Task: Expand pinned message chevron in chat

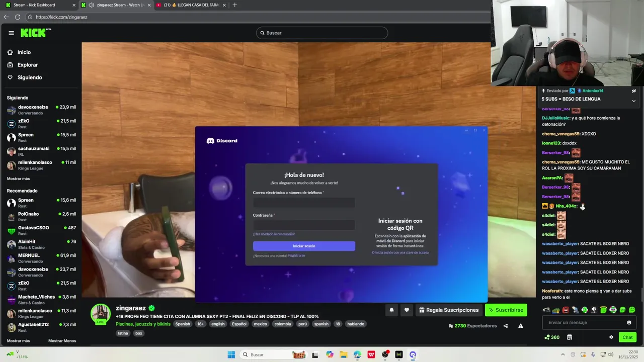Action: [x=633, y=101]
